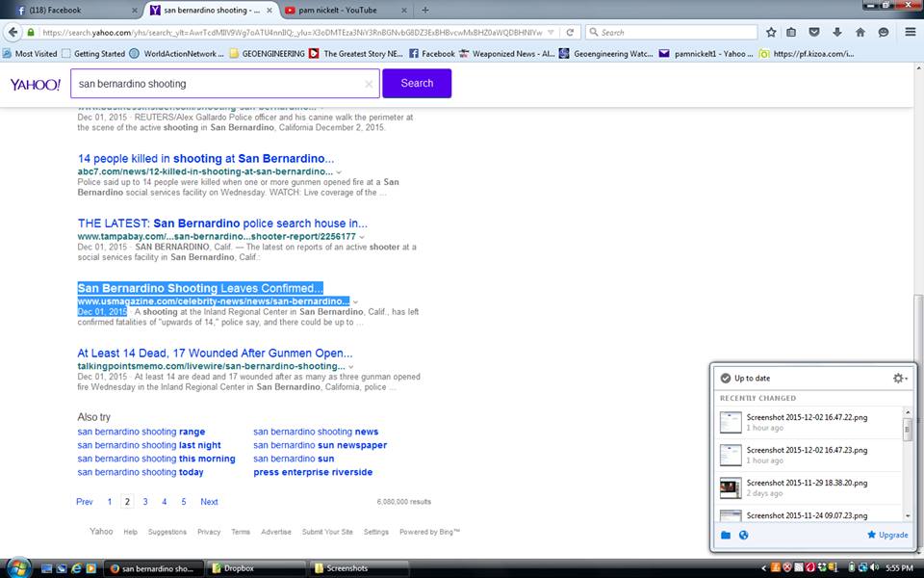Open WorldActionNetwork bookmark
924x578 pixels.
point(176,54)
